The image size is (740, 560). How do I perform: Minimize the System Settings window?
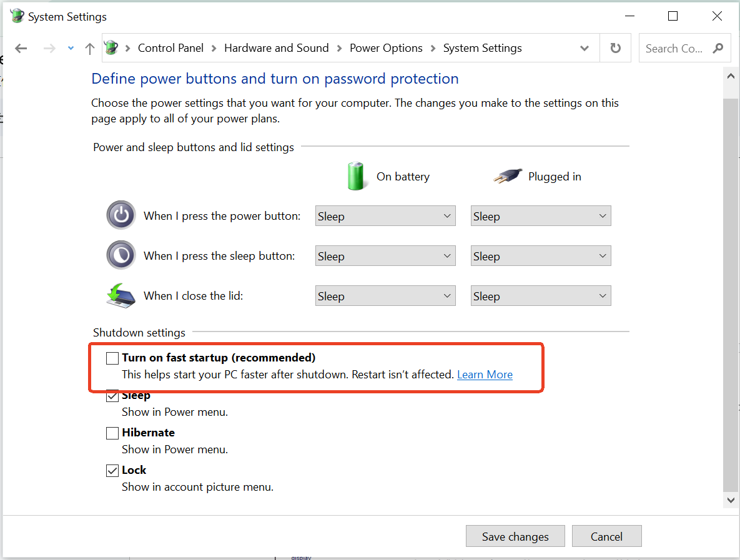tap(629, 16)
